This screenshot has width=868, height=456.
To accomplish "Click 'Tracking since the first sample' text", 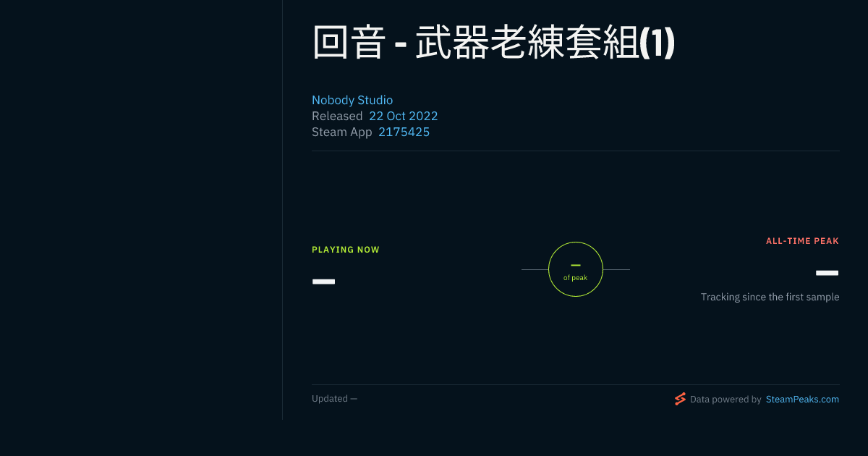I will [770, 297].
